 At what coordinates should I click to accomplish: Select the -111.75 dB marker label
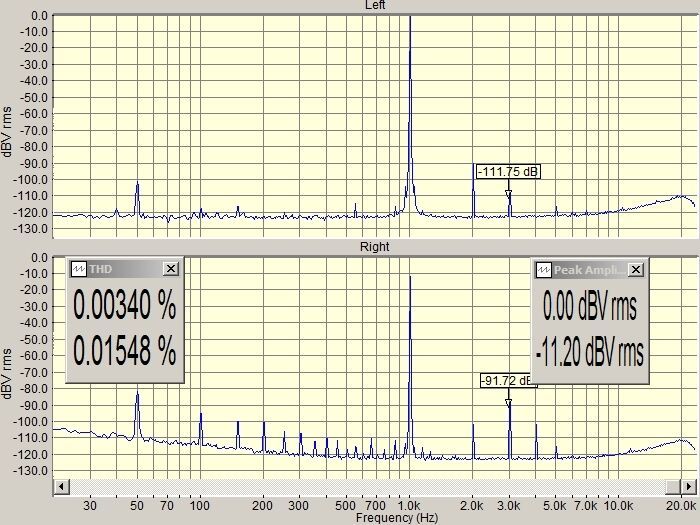point(508,171)
